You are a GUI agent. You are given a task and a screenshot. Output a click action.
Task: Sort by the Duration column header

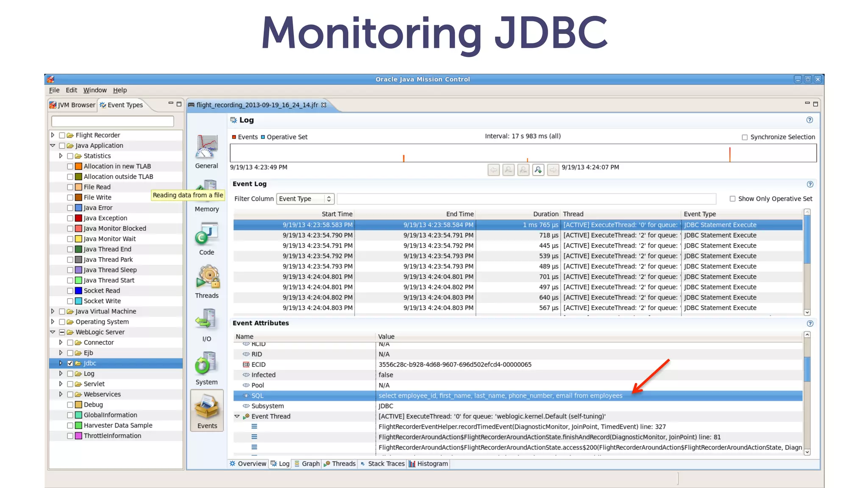point(517,214)
